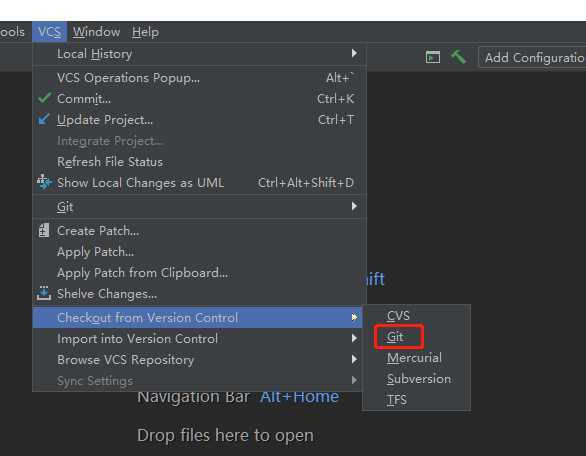Click the Commit... menu label
The width and height of the screenshot is (586, 456).
pos(84,99)
